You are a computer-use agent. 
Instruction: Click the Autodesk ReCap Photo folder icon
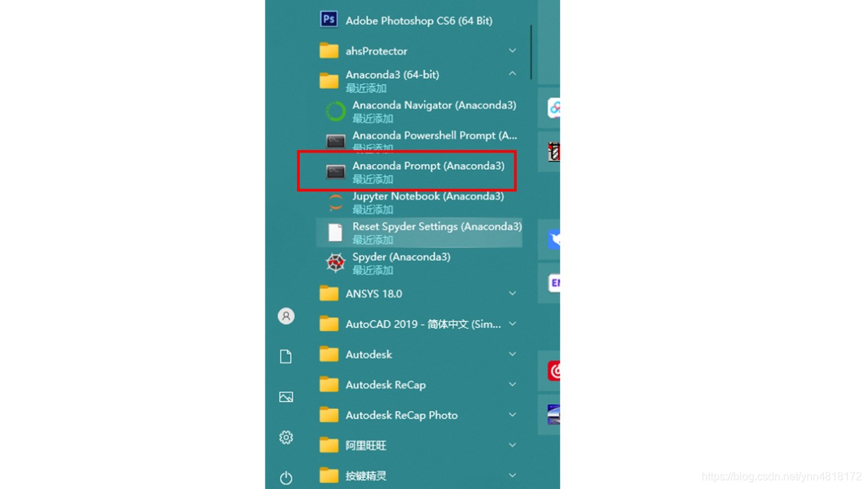329,415
